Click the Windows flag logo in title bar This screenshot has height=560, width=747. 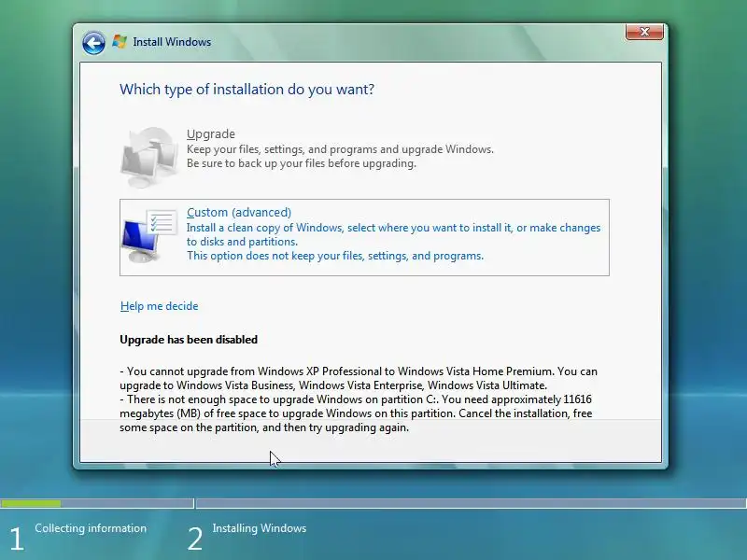[x=120, y=42]
